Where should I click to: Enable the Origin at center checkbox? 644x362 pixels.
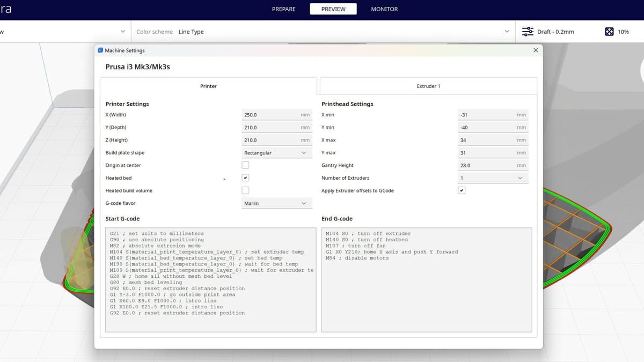click(x=245, y=165)
